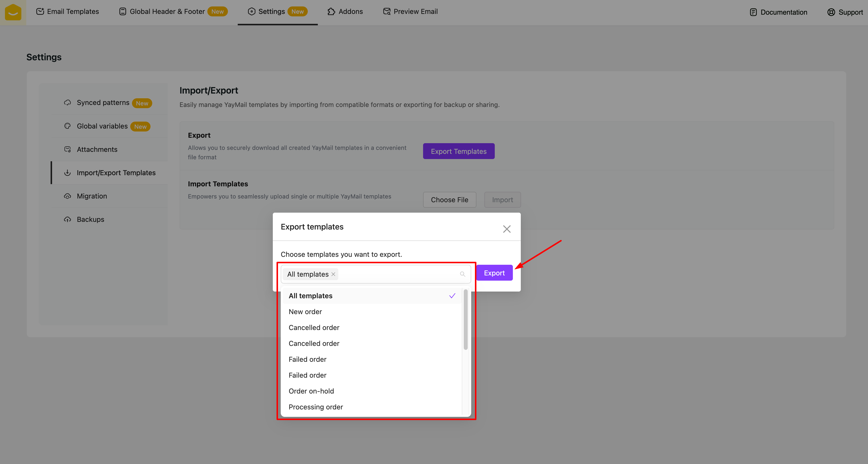Click the YayMail logo icon
Image resolution: width=868 pixels, height=464 pixels.
pos(13,12)
